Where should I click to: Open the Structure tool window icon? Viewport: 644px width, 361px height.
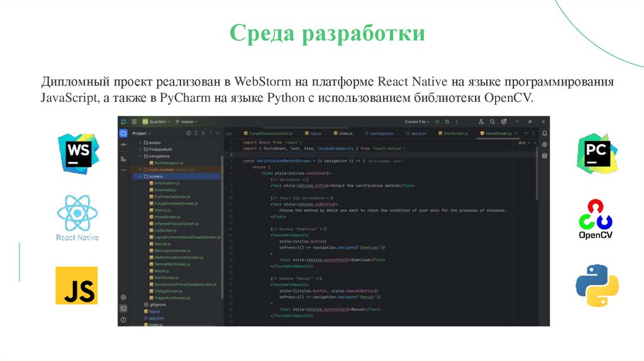click(123, 158)
